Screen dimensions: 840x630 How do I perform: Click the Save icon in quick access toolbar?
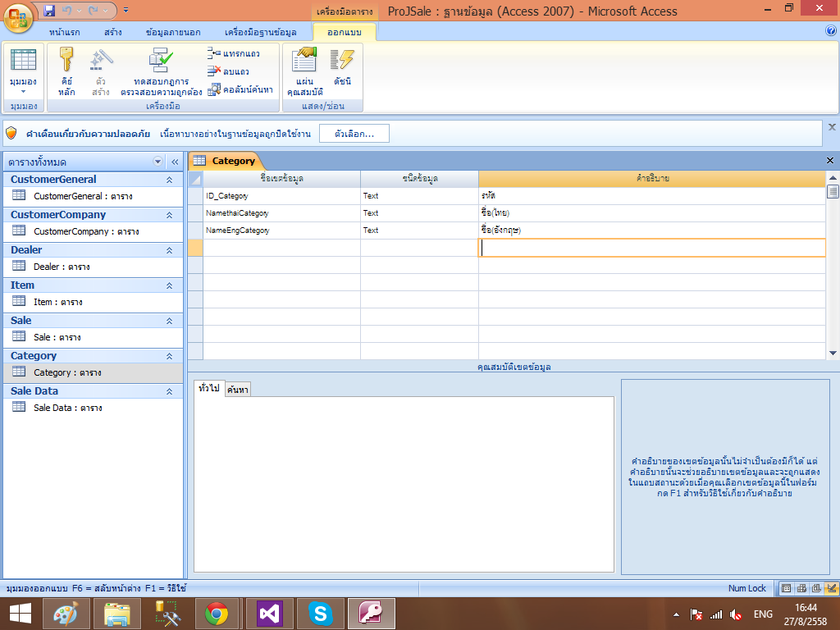tap(49, 11)
